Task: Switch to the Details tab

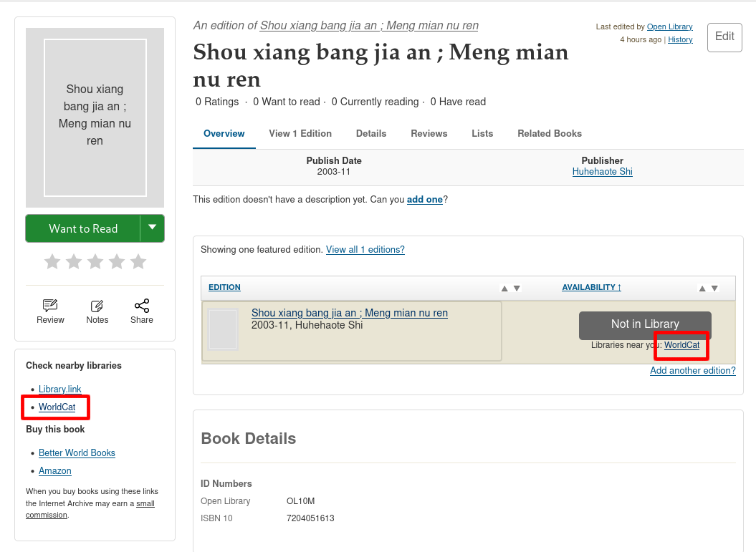Action: [371, 133]
